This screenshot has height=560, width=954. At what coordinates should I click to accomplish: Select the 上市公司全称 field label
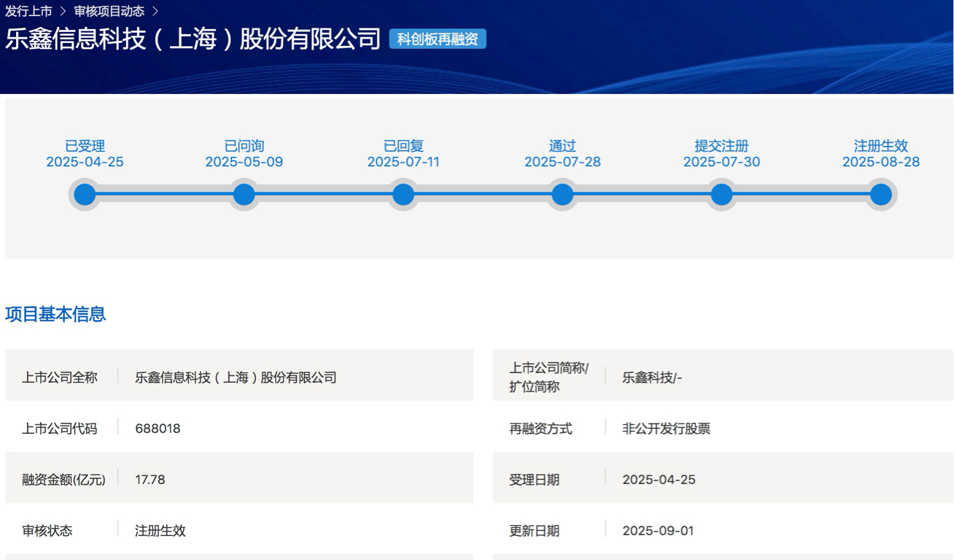[x=59, y=378]
